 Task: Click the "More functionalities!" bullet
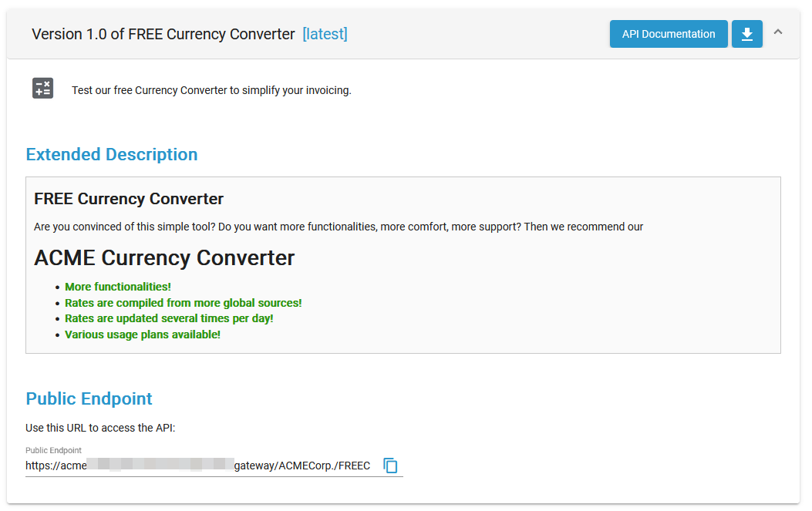click(118, 287)
